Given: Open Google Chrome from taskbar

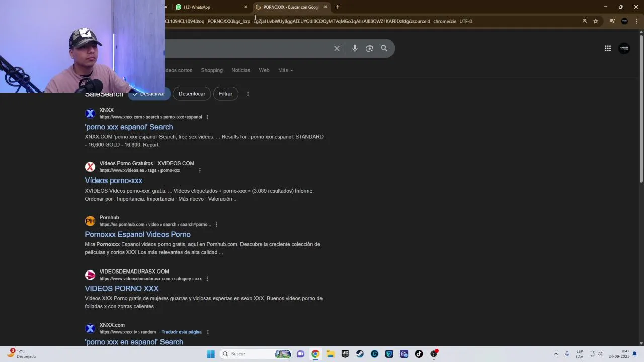Looking at the screenshot, I should [315, 354].
